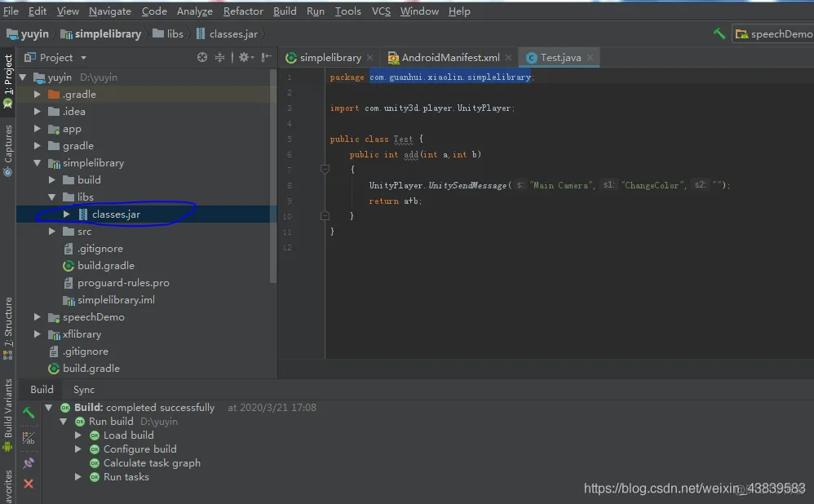Expand the speechDemo module
Image resolution: width=814 pixels, height=504 pixels.
pyautogui.click(x=38, y=317)
